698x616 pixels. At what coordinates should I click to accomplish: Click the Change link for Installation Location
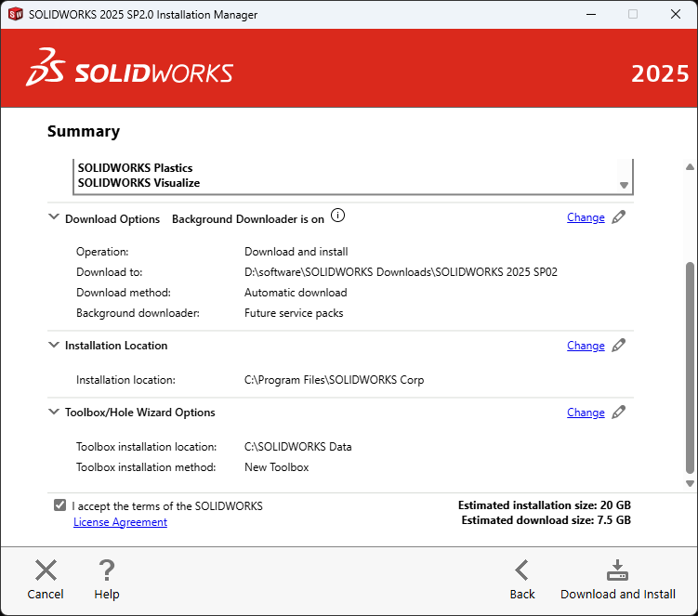(x=586, y=346)
